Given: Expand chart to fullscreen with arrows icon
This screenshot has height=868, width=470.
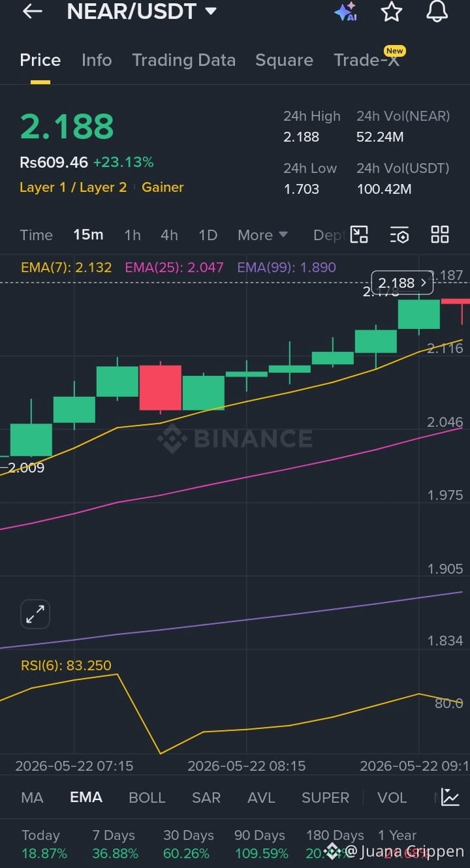Looking at the screenshot, I should click(35, 614).
